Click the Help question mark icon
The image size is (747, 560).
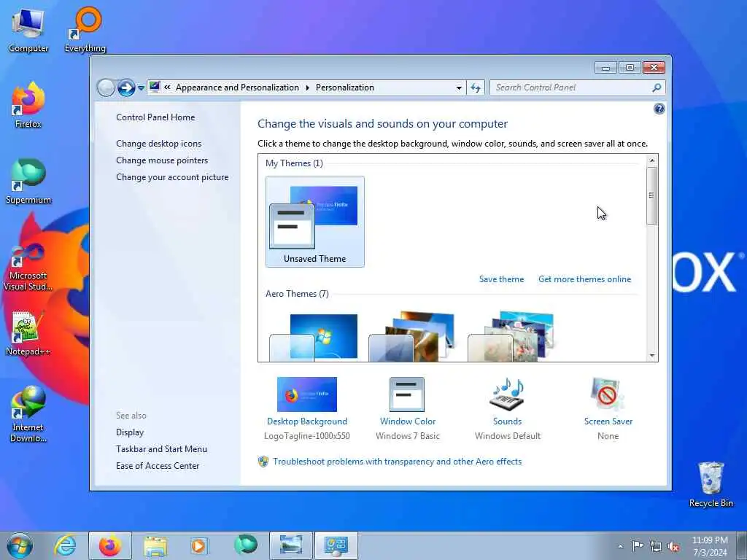coord(659,109)
